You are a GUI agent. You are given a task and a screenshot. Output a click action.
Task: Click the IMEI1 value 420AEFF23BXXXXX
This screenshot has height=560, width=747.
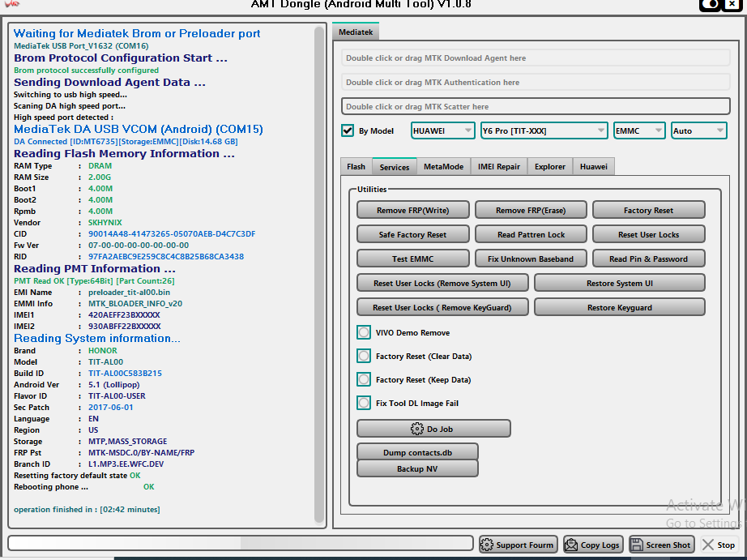(x=124, y=315)
